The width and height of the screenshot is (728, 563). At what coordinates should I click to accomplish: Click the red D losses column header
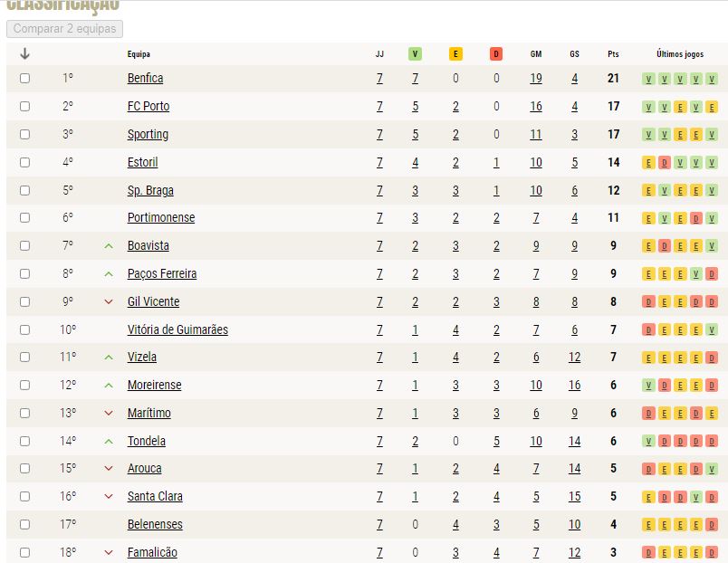tap(496, 53)
